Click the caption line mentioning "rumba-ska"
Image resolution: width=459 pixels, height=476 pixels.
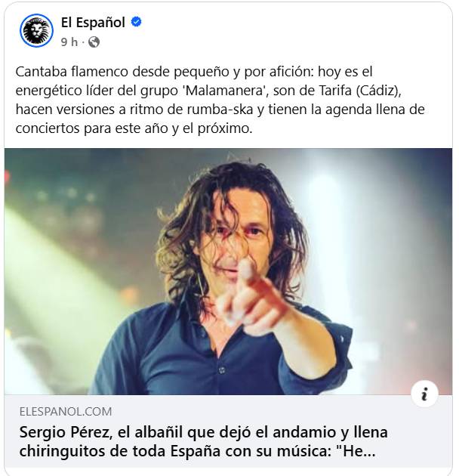220,110
